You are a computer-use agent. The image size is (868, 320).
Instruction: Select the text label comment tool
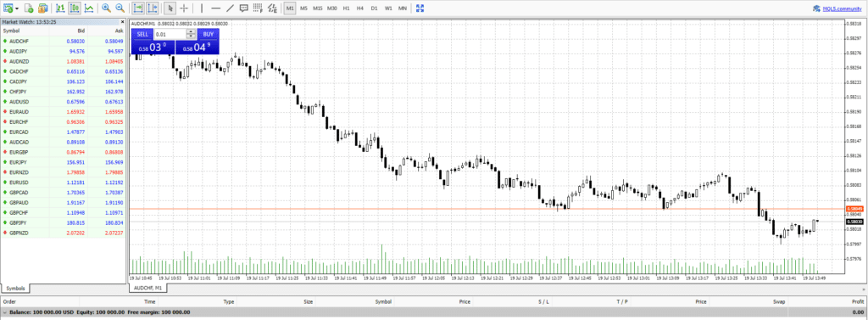pos(243,8)
